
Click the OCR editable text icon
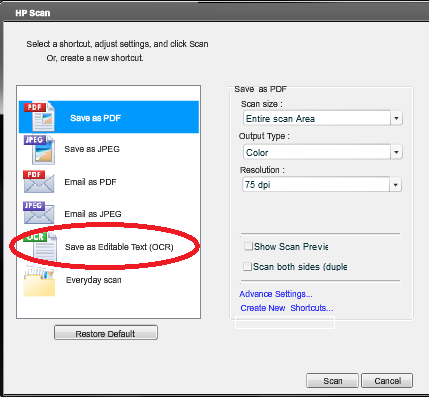40,247
